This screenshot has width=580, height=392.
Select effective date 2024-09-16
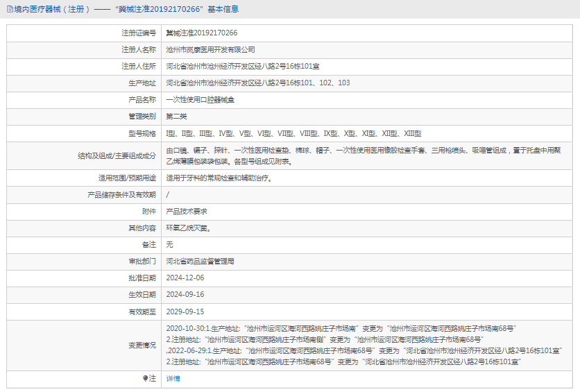pyautogui.click(x=185, y=295)
